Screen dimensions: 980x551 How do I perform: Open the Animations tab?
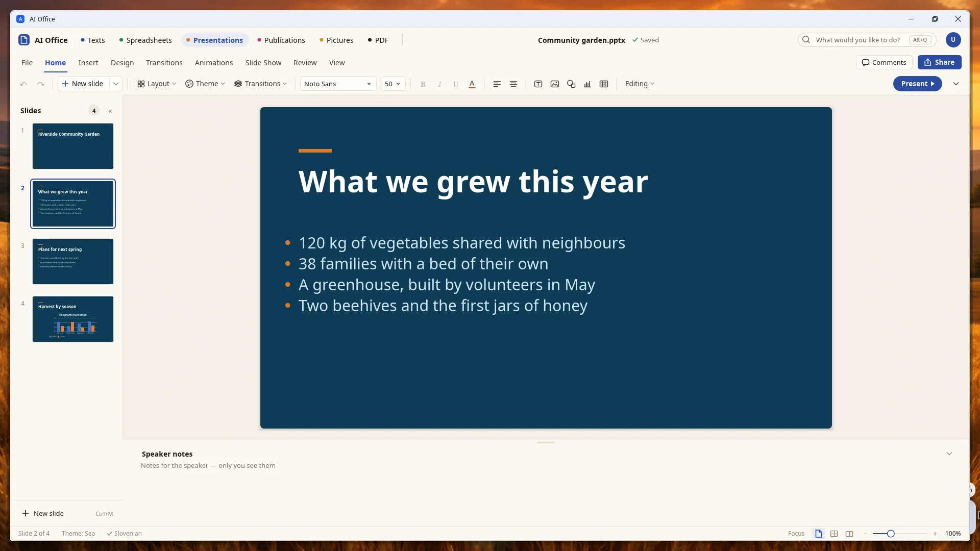click(x=214, y=63)
